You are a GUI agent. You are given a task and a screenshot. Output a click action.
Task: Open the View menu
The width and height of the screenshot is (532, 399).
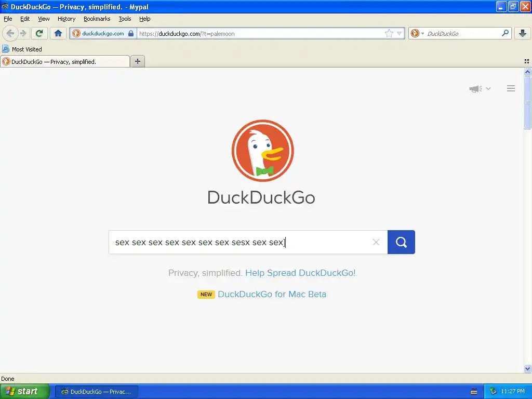pos(44,19)
